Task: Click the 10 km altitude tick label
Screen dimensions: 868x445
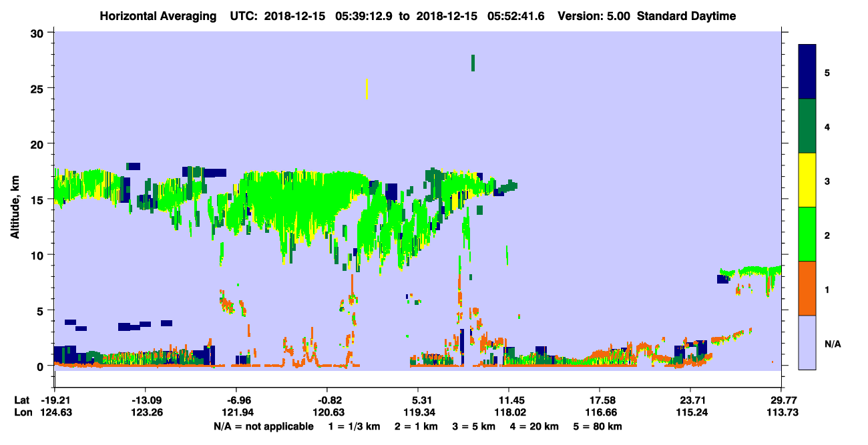Action: coord(39,255)
